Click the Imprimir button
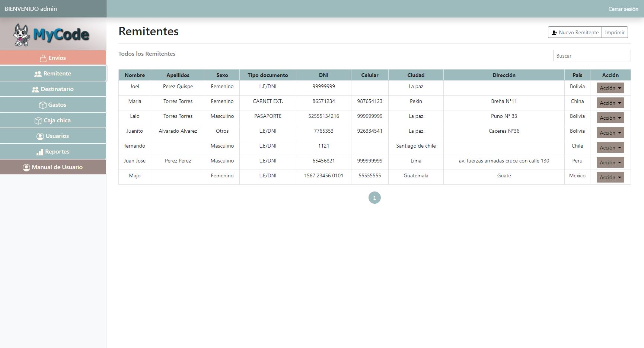This screenshot has width=644, height=348. click(615, 32)
